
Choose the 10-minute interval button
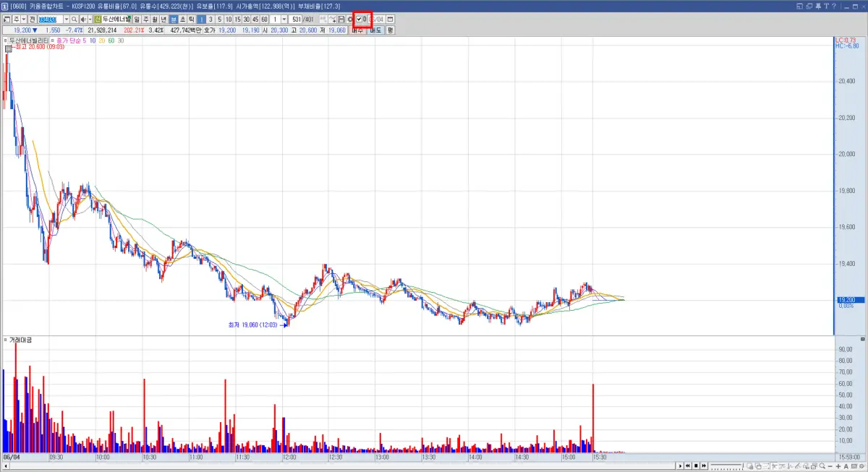[229, 19]
